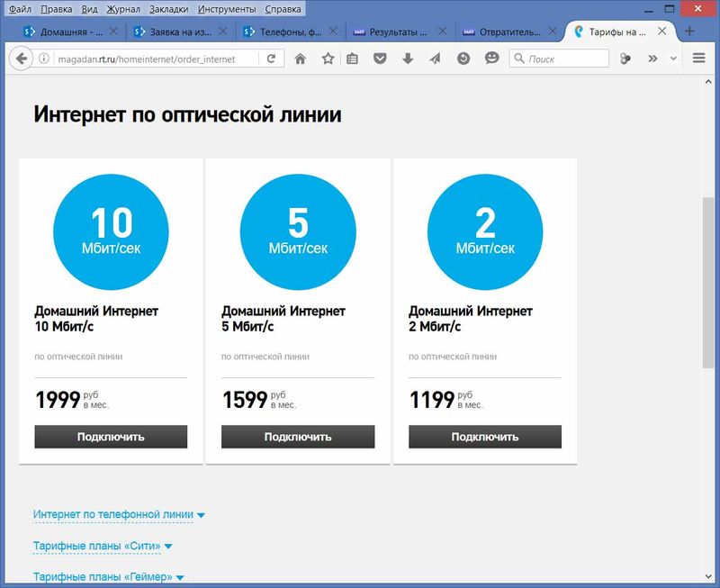Open the hamburger menu icon
This screenshot has height=588, width=720.
click(x=700, y=59)
